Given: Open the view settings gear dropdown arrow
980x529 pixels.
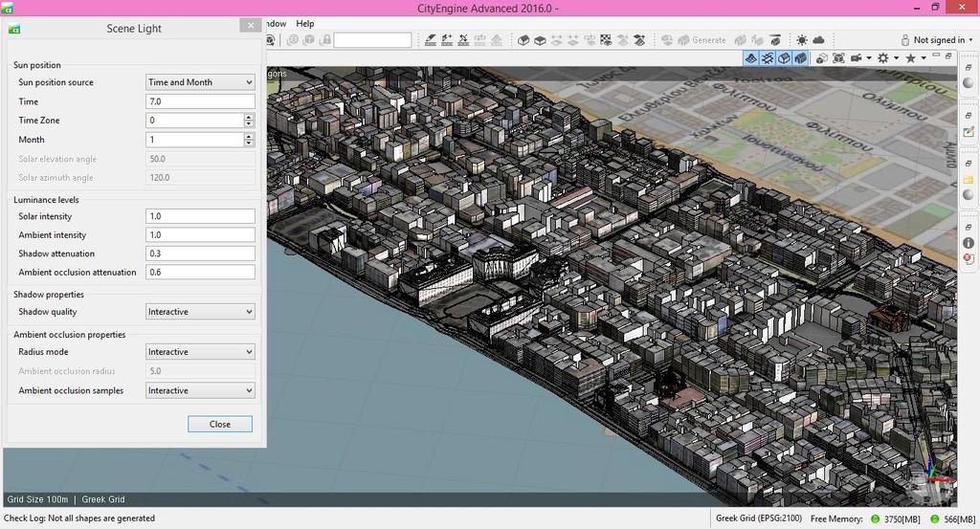Looking at the screenshot, I should coord(896,58).
